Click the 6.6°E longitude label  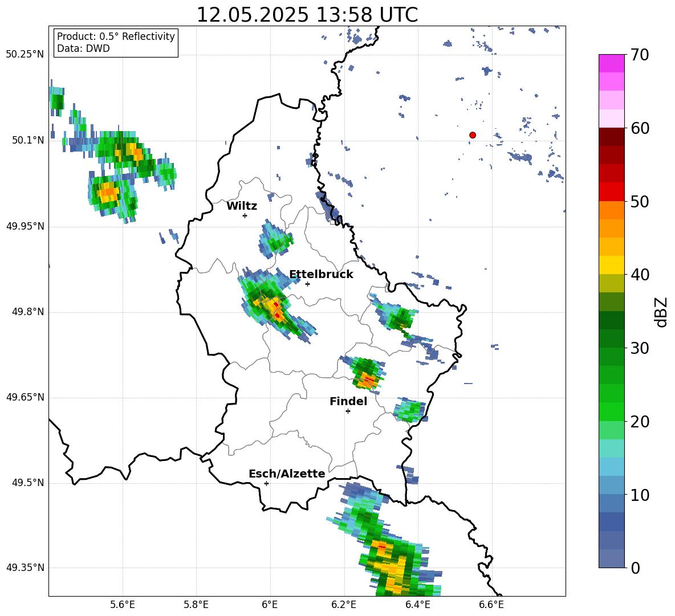(491, 605)
